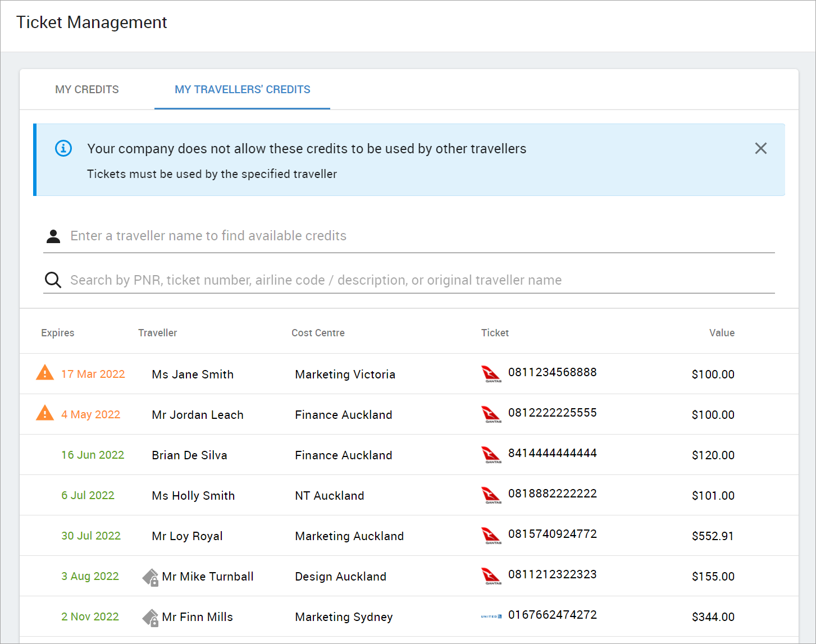816x644 pixels.
Task: Click the person icon beside traveller field
Action: point(53,236)
